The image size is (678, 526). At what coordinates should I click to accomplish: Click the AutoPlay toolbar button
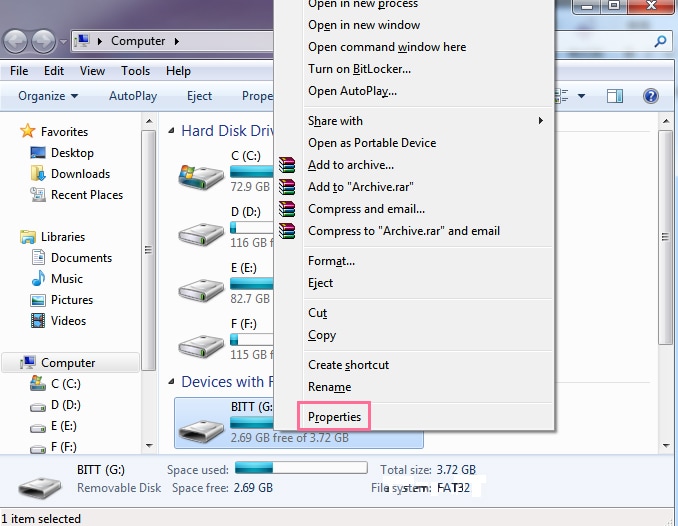133,96
